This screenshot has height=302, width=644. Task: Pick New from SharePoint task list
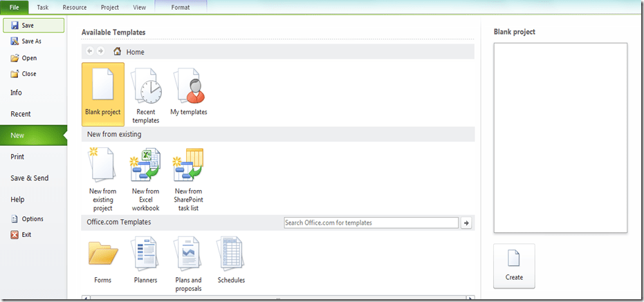pyautogui.click(x=188, y=178)
